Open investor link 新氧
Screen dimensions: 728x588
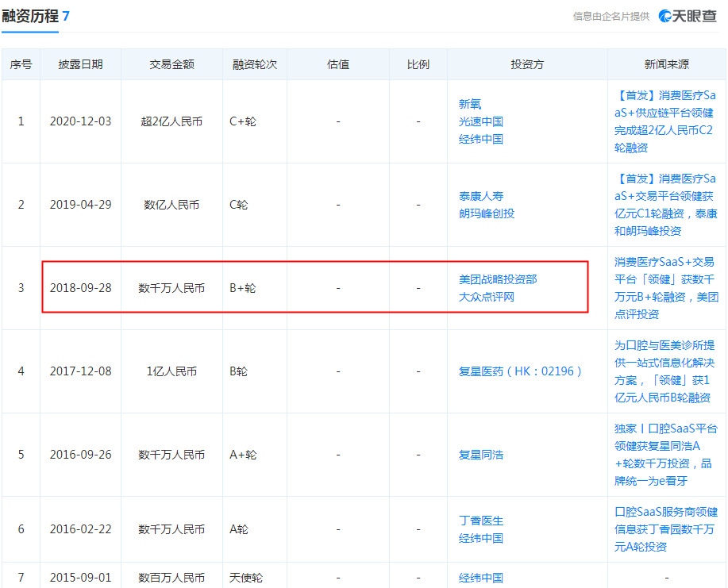pos(470,104)
